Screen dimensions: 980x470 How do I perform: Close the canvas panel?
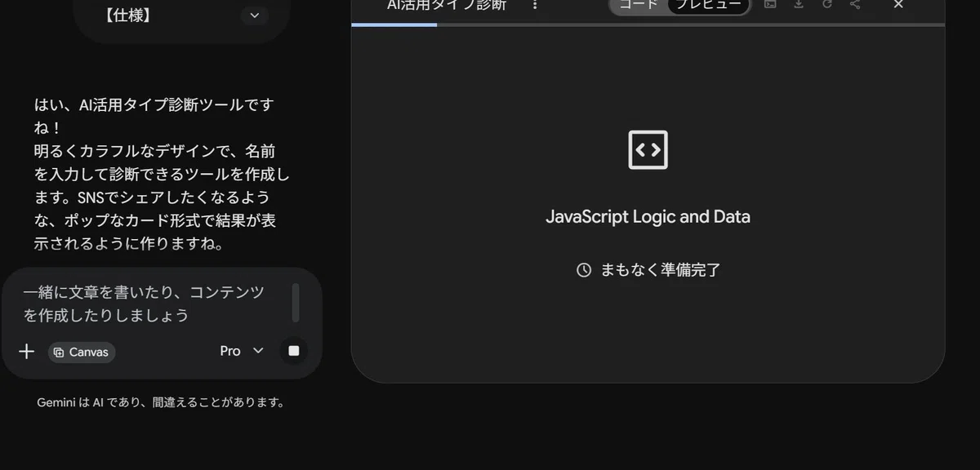pyautogui.click(x=898, y=4)
